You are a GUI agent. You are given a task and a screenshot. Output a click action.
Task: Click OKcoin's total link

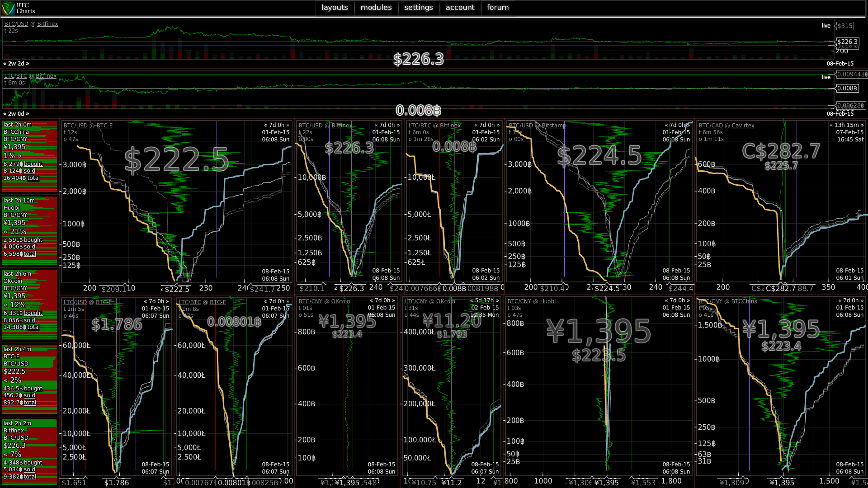33,327
